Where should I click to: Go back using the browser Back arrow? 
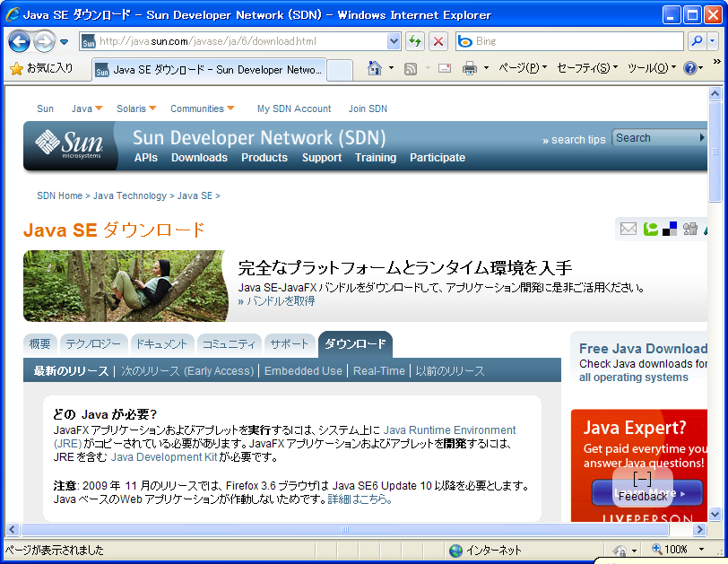19,42
